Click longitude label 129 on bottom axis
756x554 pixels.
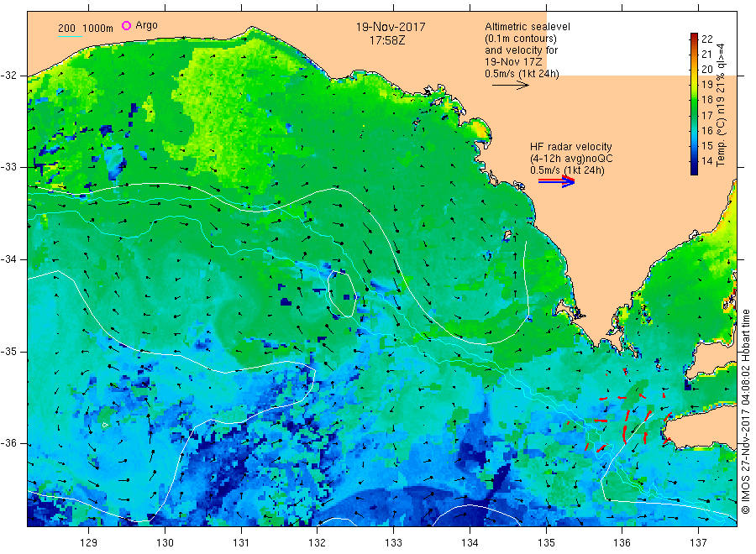[89, 543]
